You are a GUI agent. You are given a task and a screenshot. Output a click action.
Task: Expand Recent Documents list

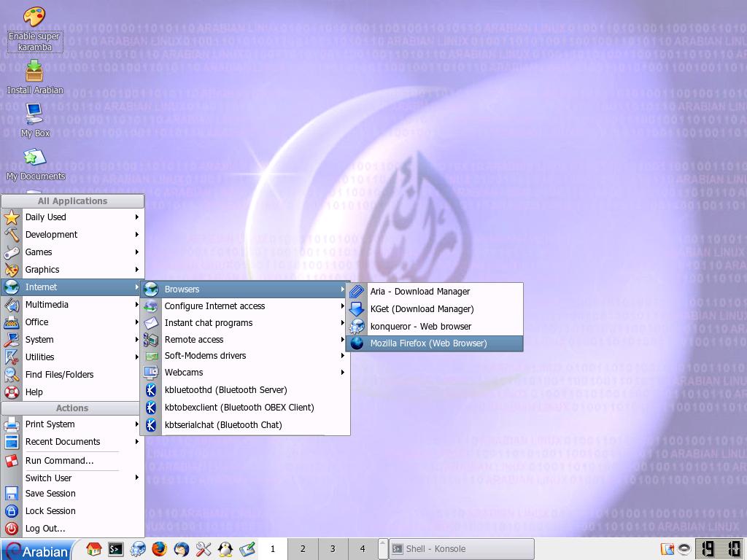pyautogui.click(x=72, y=442)
